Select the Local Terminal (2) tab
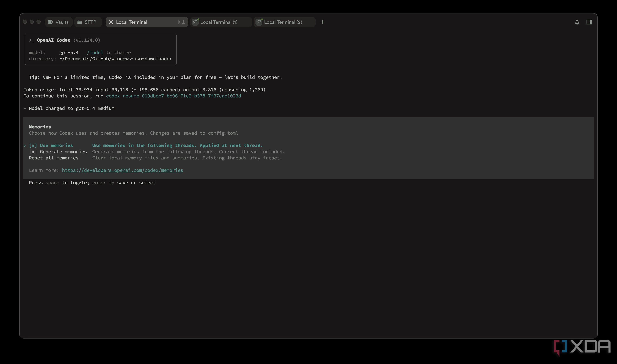 click(x=284, y=22)
